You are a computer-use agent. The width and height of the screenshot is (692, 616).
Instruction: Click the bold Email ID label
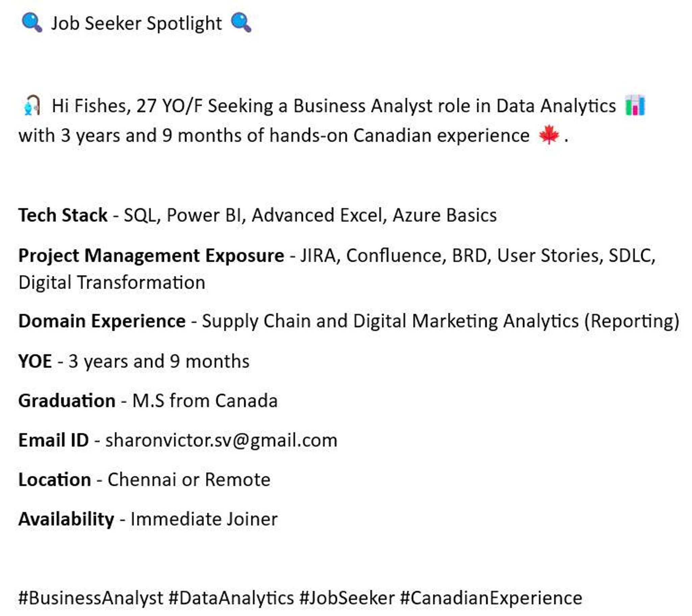coord(53,440)
